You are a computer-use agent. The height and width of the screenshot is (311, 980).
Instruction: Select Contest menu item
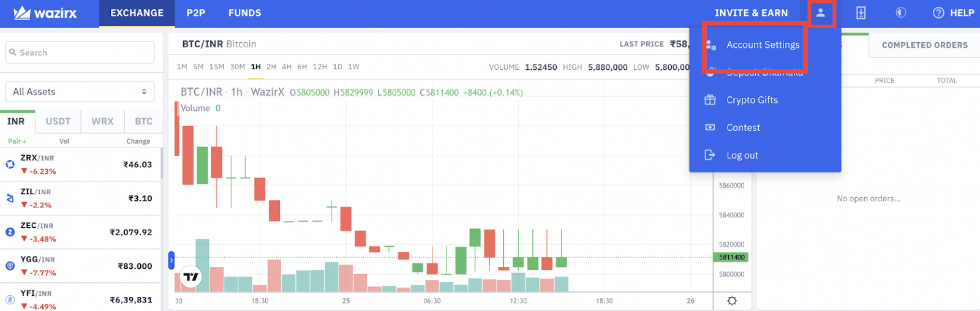coord(743,127)
